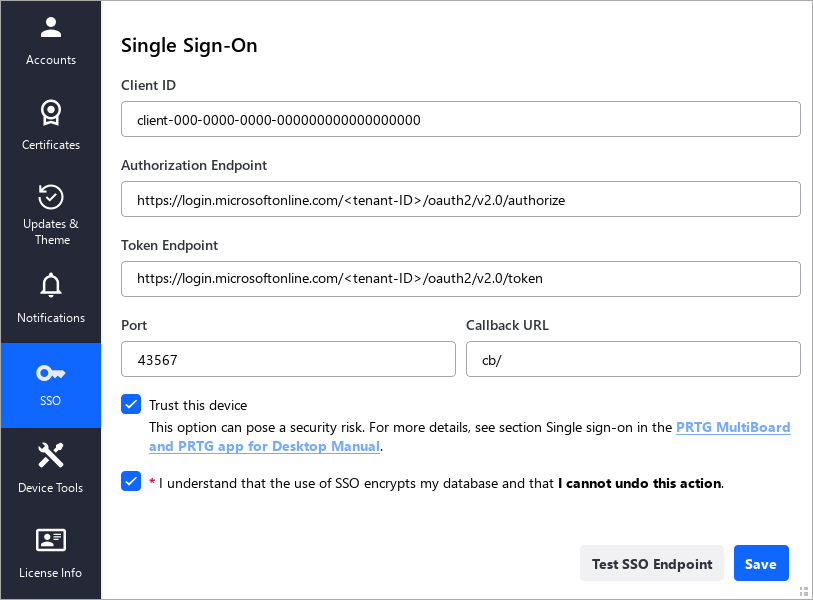Click the Token Endpoint label

[170, 245]
